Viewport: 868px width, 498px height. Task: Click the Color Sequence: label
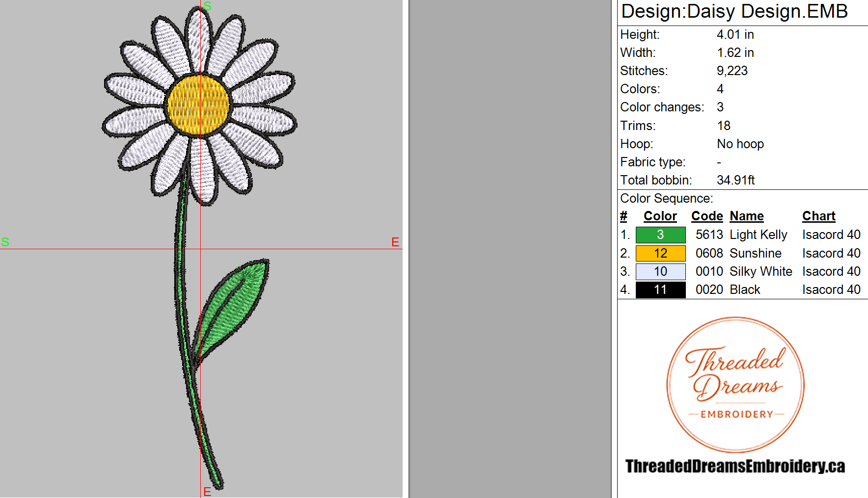(x=666, y=198)
